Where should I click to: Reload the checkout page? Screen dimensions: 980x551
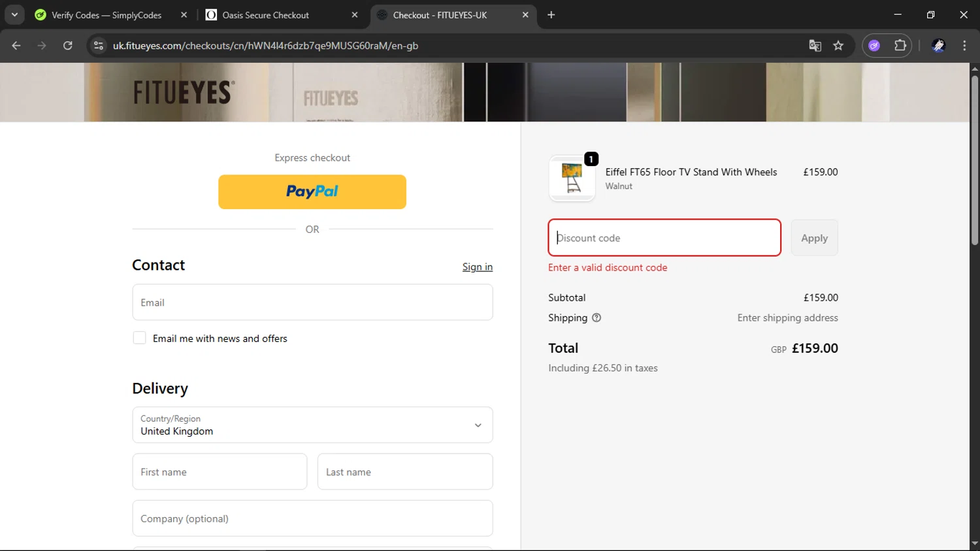tap(68, 46)
